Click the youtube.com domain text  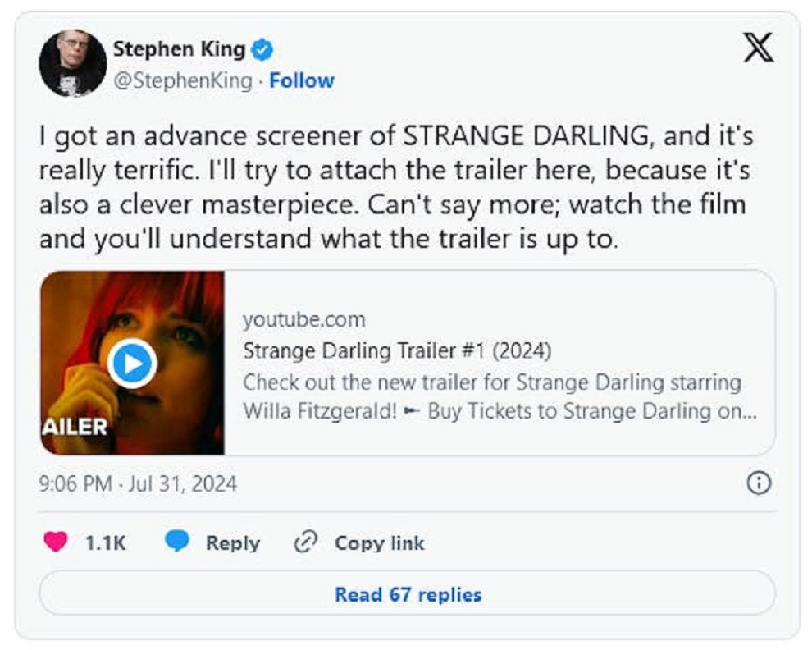click(303, 320)
